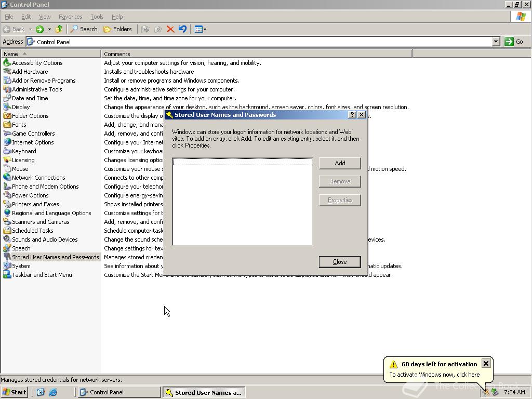Switch to Control Panel taskbar button
The image size is (532, 399).
(x=119, y=392)
